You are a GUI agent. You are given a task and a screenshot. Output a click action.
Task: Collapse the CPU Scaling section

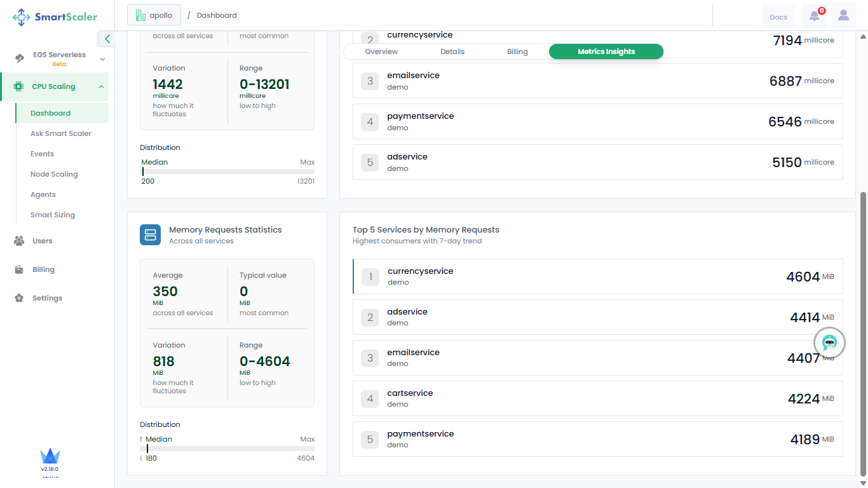tap(101, 87)
